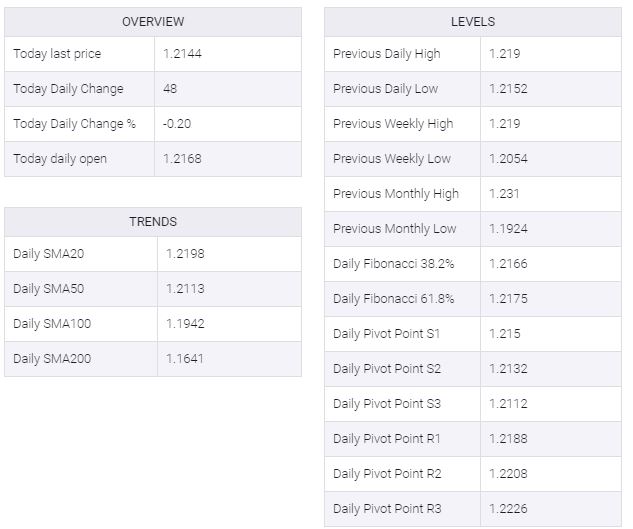Image resolution: width=633 pixels, height=529 pixels.
Task: Click the Today daily open value 1.2168
Action: [x=182, y=159]
